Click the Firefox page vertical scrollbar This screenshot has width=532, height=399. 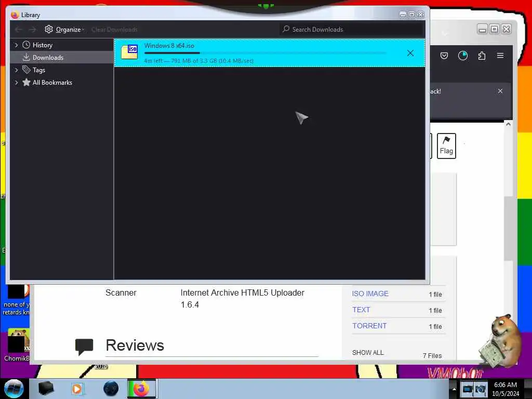coord(508,229)
